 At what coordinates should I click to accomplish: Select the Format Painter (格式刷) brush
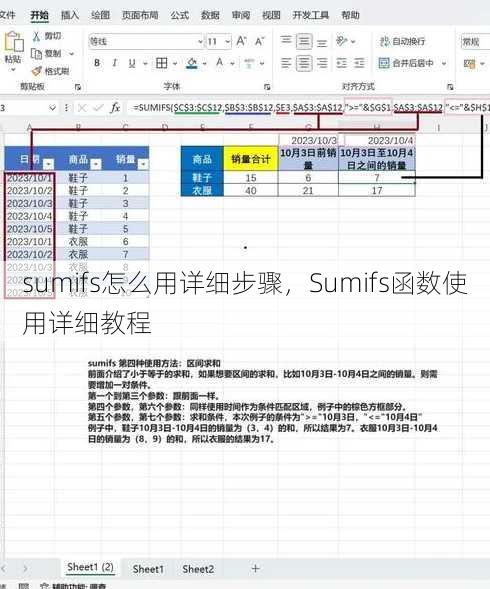[x=37, y=71]
